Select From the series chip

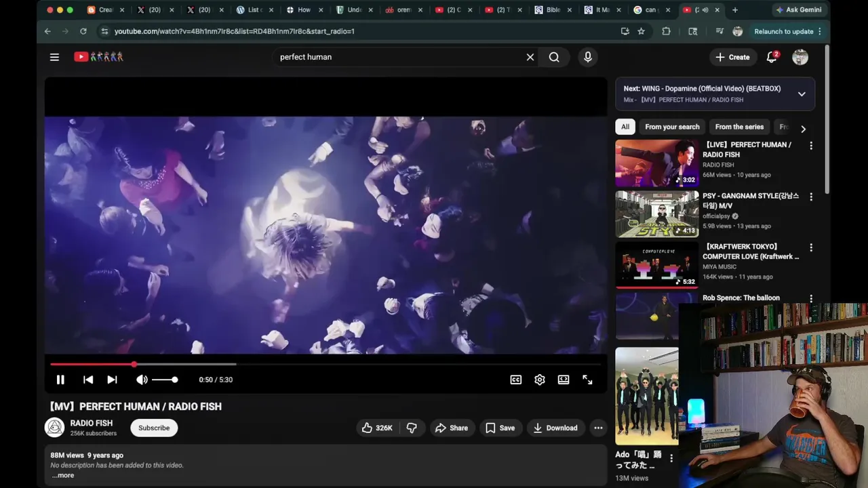pyautogui.click(x=739, y=127)
